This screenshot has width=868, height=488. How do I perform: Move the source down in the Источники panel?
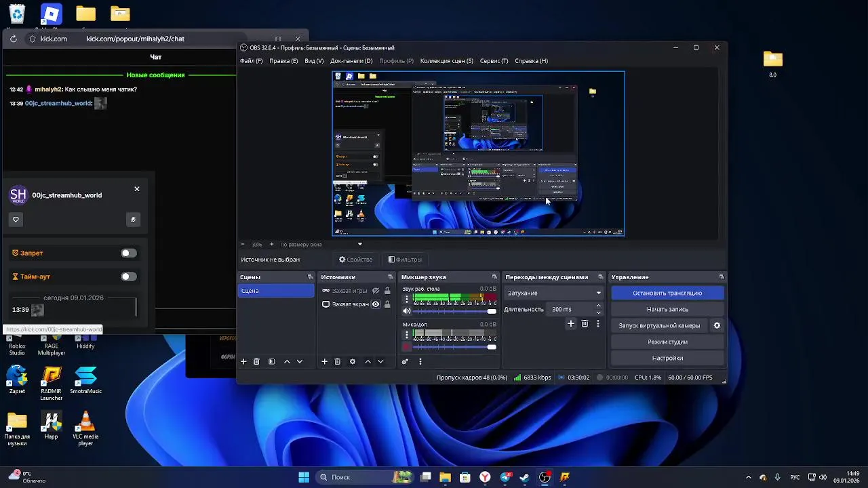[x=380, y=362]
